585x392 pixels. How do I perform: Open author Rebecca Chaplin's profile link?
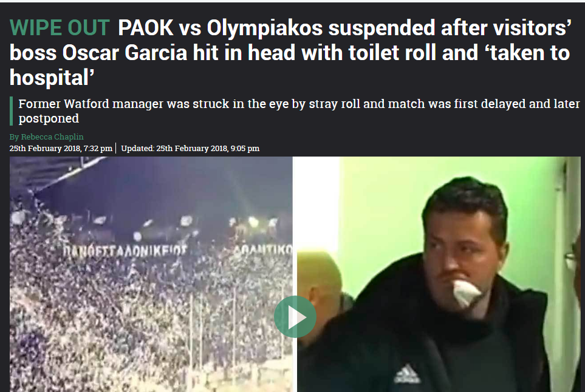click(52, 137)
